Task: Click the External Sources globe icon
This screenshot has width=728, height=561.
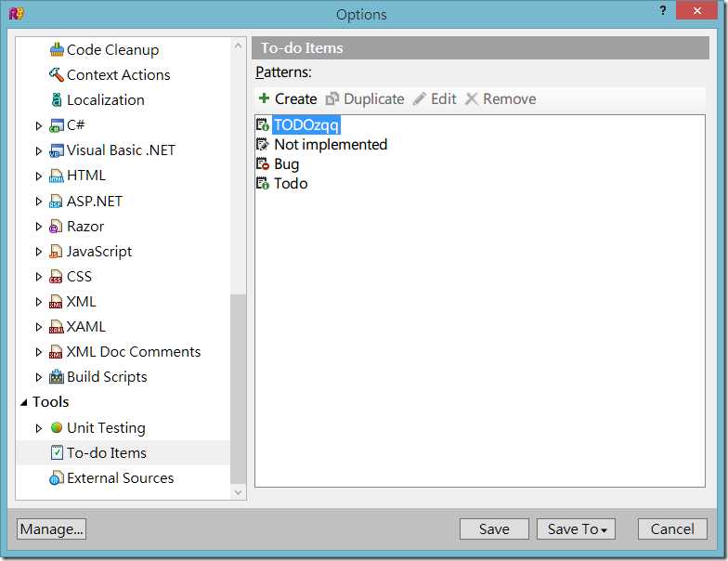Action: [x=56, y=477]
